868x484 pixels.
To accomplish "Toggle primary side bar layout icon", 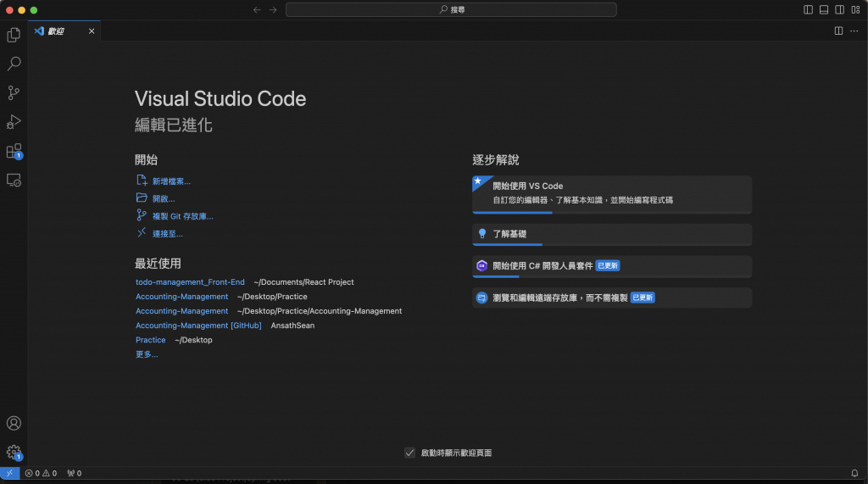I will click(x=808, y=9).
